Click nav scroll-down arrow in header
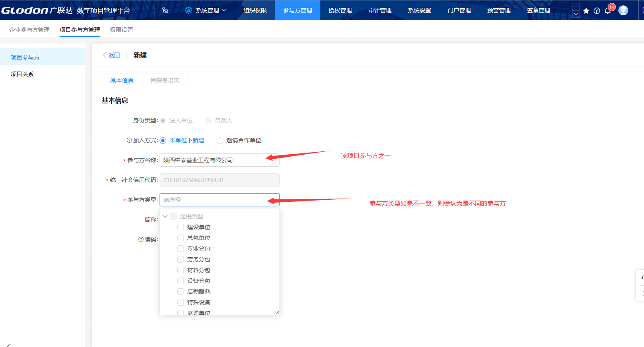 (576, 14)
